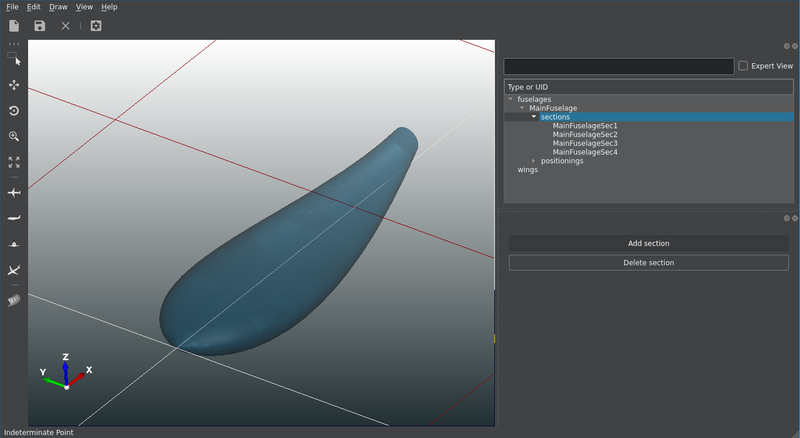
Task: Collapse the fuselages tree node
Action: click(x=511, y=99)
